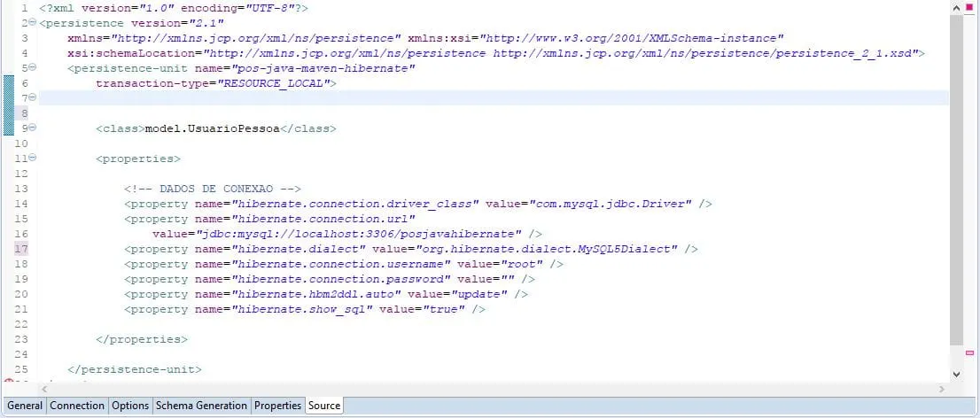Image resolution: width=980 pixels, height=418 pixels.
Task: Open the Connection tab
Action: coord(77,406)
